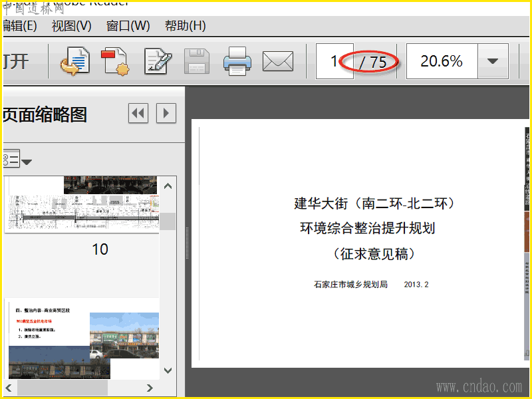
Task: Click the line 环境综合整治提升规划 in document
Action: (x=368, y=228)
